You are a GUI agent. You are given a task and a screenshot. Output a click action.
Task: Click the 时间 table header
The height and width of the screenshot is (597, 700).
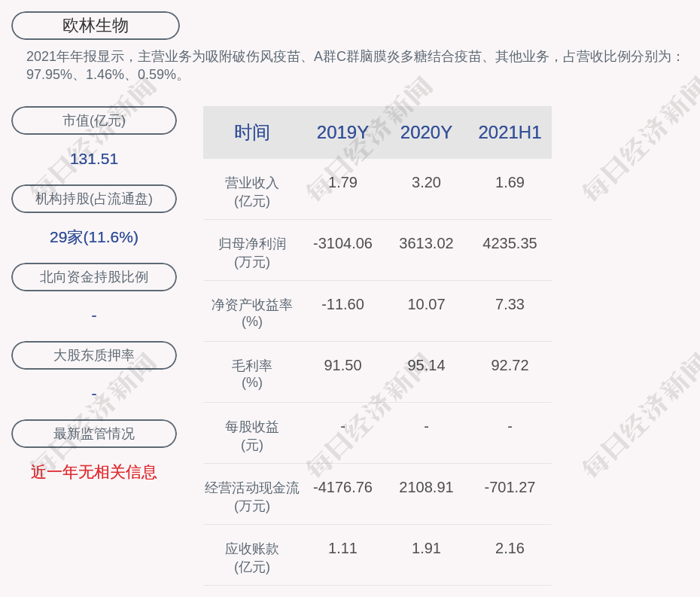(252, 132)
